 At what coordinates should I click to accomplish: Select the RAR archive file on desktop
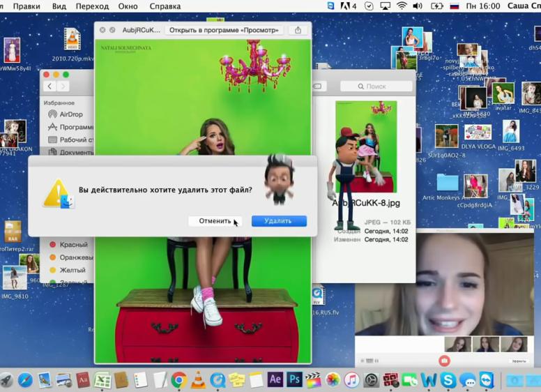pyautogui.click(x=13, y=232)
